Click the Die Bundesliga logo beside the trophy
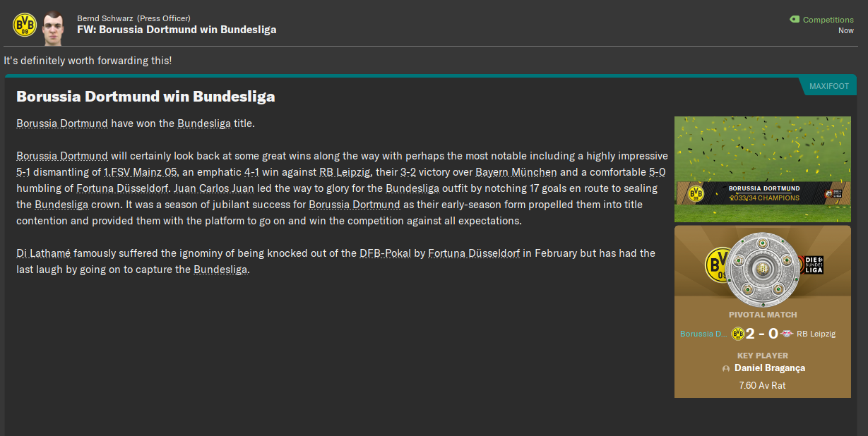The width and height of the screenshot is (868, 436). (x=814, y=265)
